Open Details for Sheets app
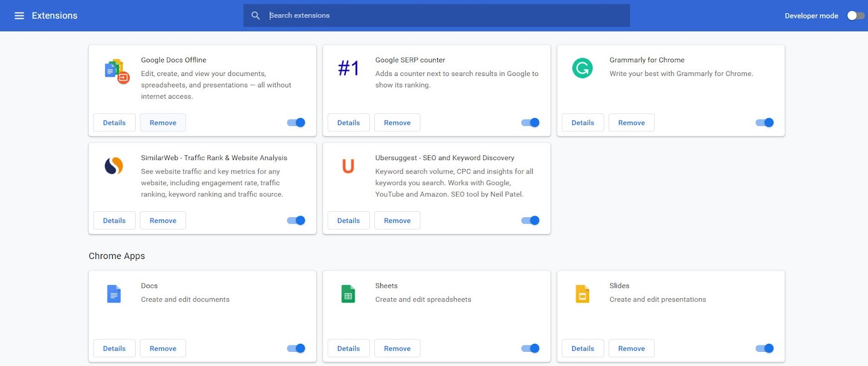 pyautogui.click(x=349, y=349)
